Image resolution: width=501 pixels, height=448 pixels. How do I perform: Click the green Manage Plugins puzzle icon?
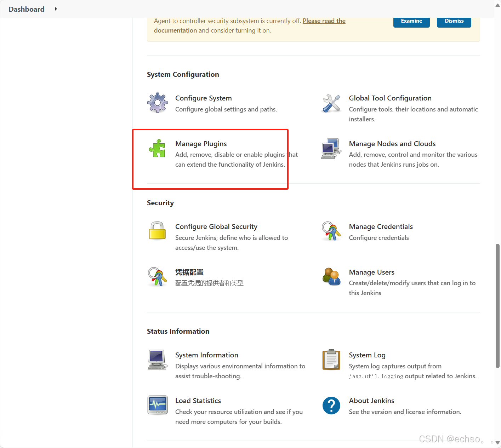click(157, 148)
